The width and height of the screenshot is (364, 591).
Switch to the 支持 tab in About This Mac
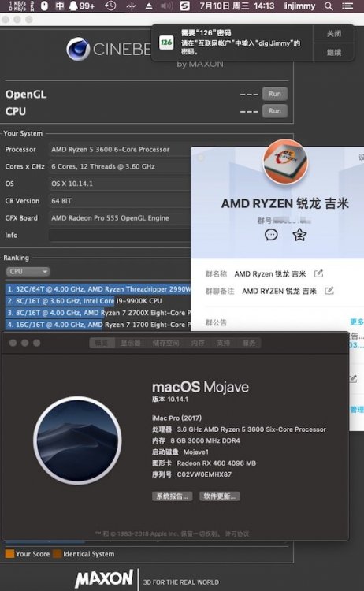(223, 343)
